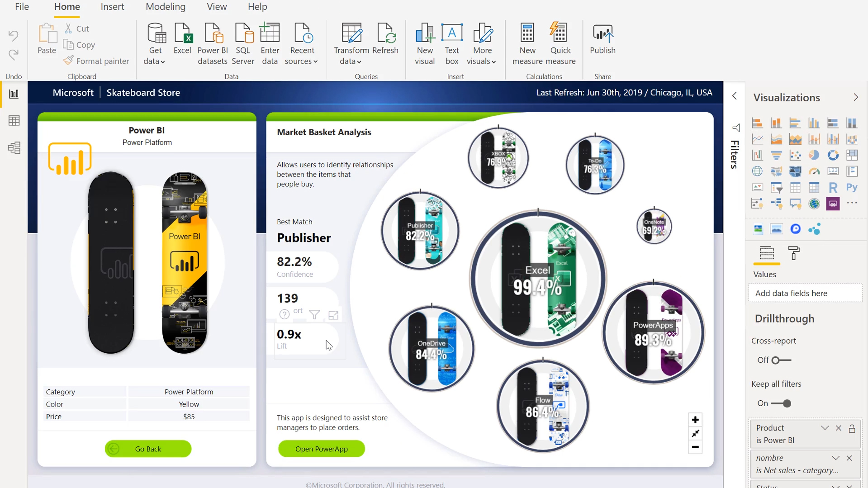Select the scatter chart visual

(x=795, y=156)
